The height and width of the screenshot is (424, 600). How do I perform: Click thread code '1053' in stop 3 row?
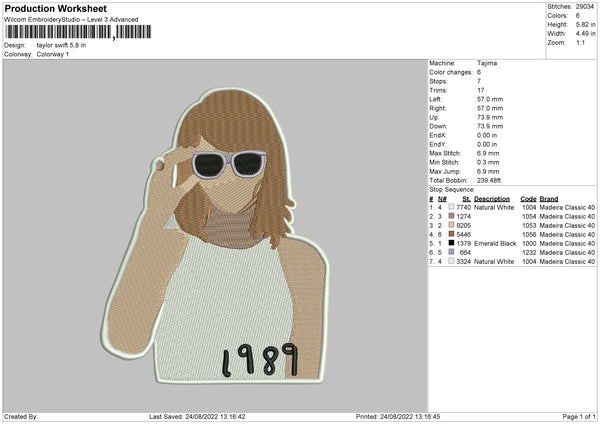point(529,225)
